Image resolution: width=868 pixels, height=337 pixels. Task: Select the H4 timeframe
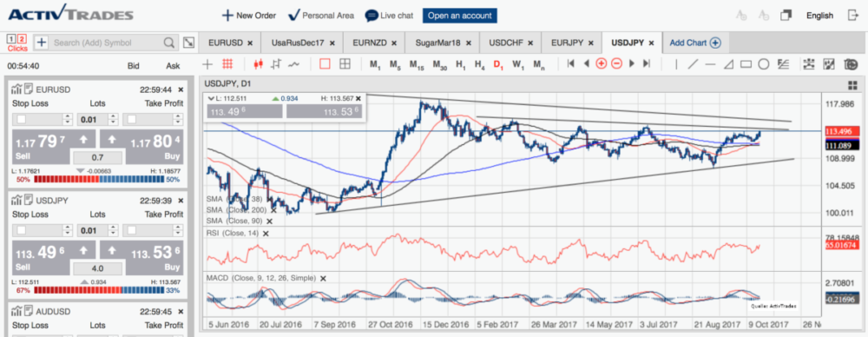(x=480, y=65)
